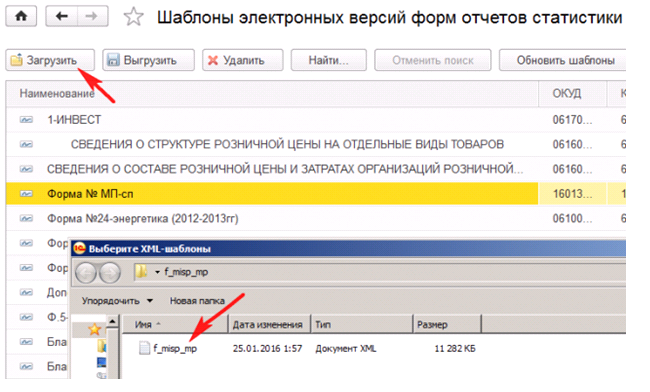Screen dimensions: 650x392
Task: Select the f_misp_mp XML file
Action: (175, 348)
